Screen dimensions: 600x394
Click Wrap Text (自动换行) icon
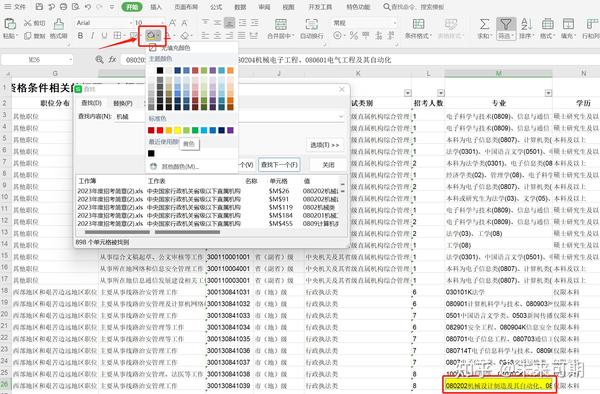[311, 24]
